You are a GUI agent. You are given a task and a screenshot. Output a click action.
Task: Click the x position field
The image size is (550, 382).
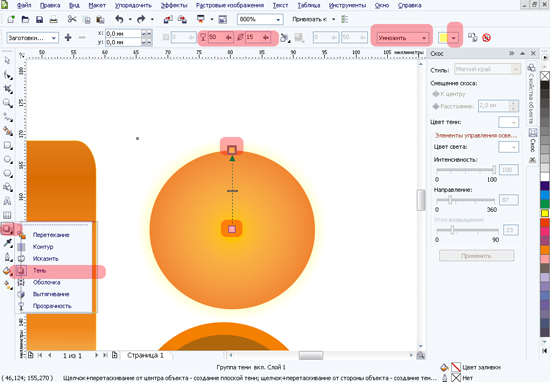pyautogui.click(x=123, y=33)
